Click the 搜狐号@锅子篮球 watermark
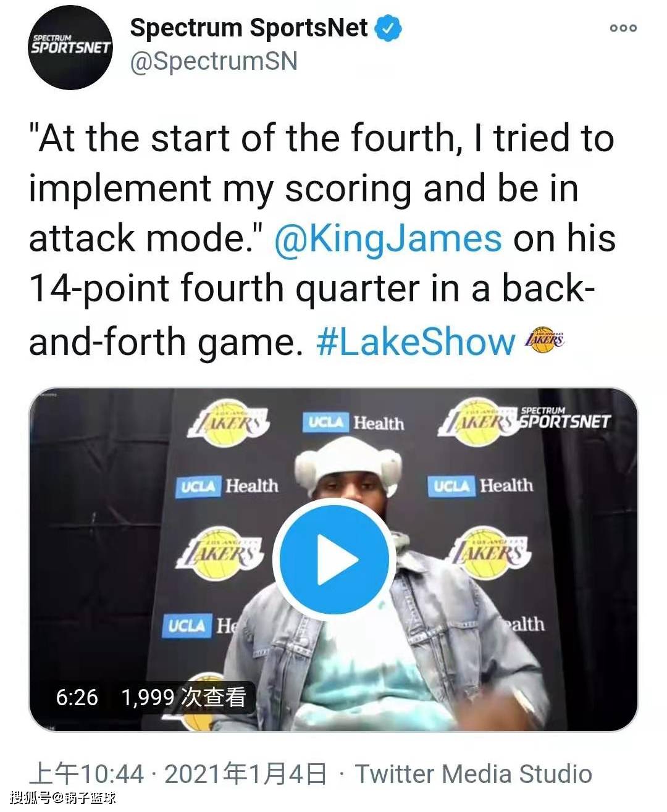 [62, 798]
